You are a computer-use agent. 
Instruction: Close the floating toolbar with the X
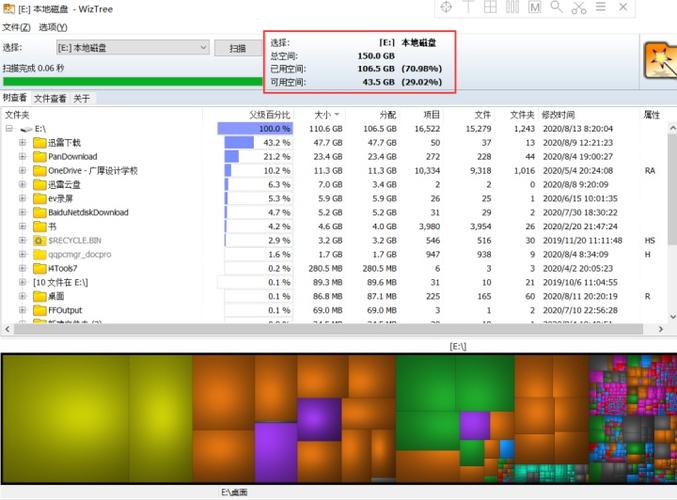[623, 7]
